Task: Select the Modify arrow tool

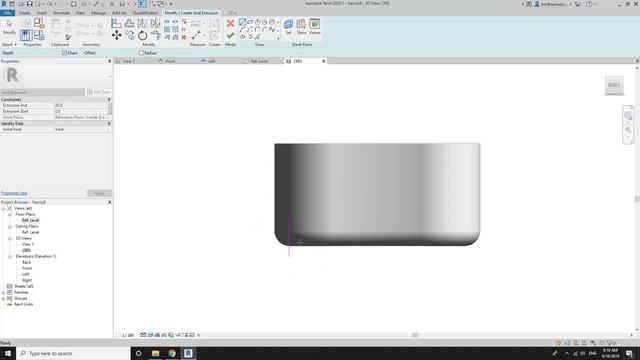Action: pos(9,27)
